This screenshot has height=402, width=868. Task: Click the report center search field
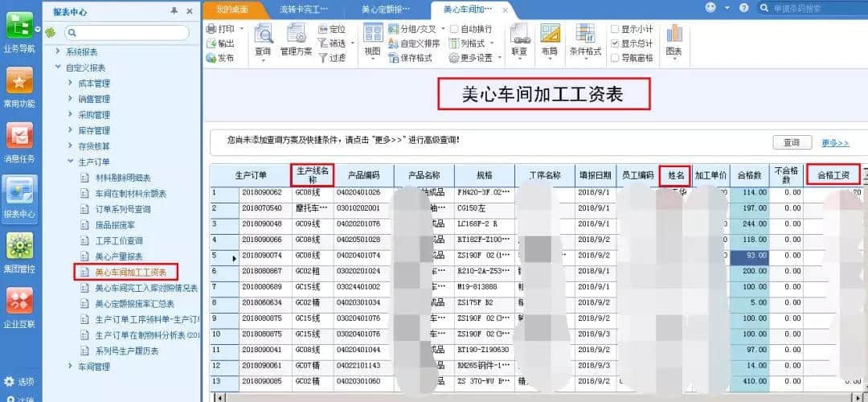127,33
